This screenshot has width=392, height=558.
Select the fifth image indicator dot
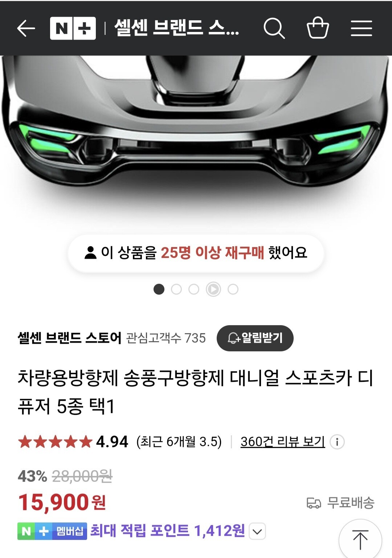233,289
